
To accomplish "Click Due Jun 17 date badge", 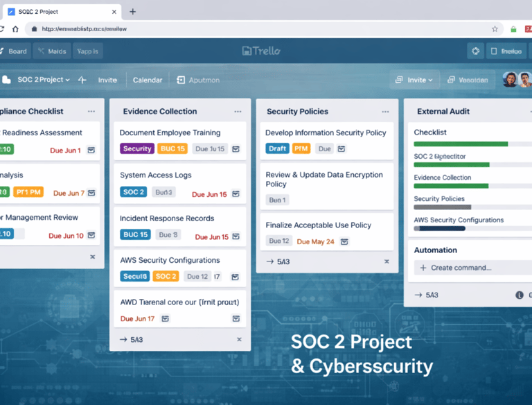I will 137,319.
